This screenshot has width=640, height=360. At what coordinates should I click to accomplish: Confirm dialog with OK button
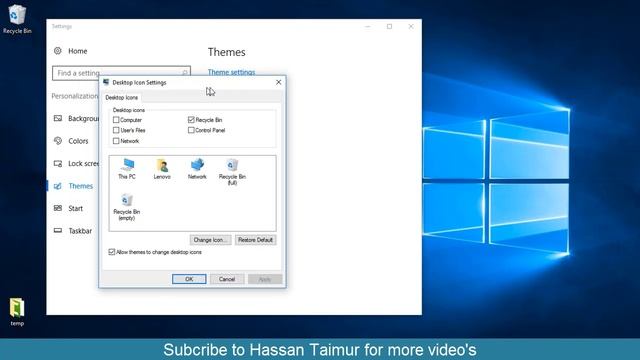click(x=189, y=279)
